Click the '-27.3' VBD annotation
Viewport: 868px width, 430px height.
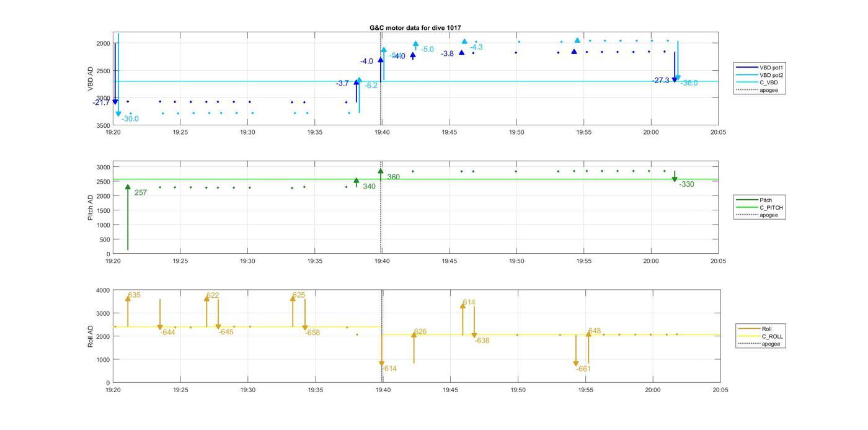(x=661, y=81)
